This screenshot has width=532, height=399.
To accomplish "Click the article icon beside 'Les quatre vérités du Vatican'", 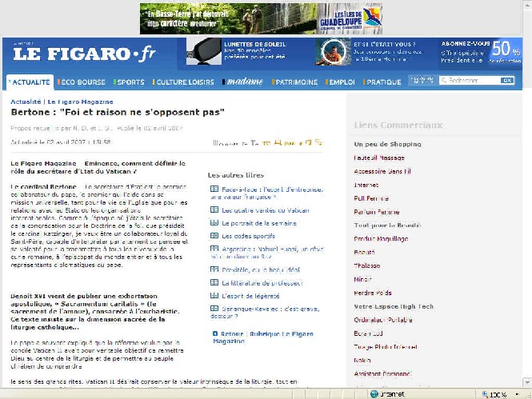I will pyautogui.click(x=214, y=210).
